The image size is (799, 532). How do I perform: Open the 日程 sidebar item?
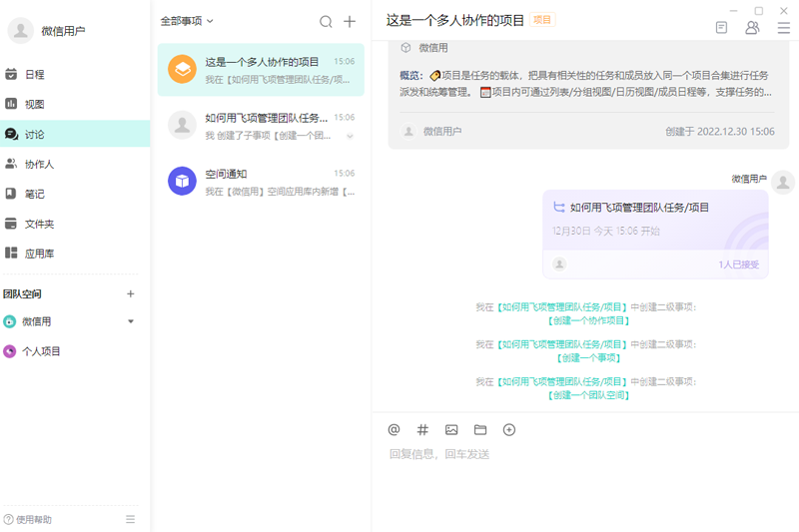point(35,74)
